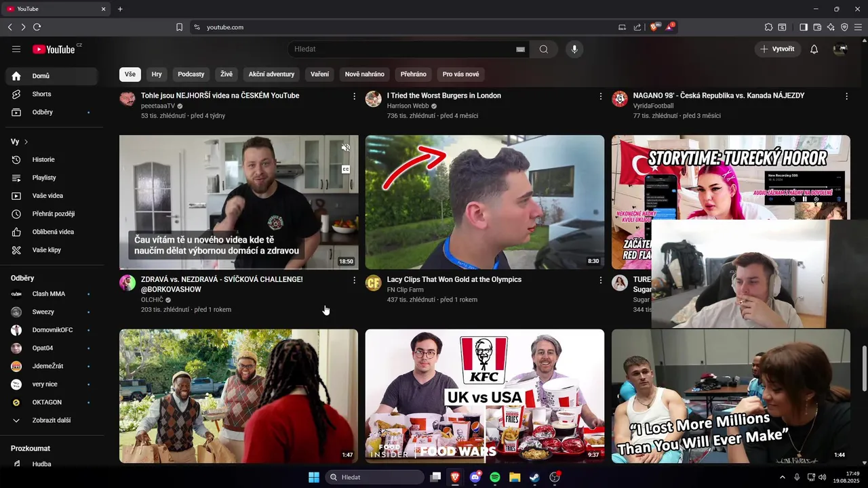Open Steam from the taskbar
Screen dimensions: 868x488
click(534, 477)
